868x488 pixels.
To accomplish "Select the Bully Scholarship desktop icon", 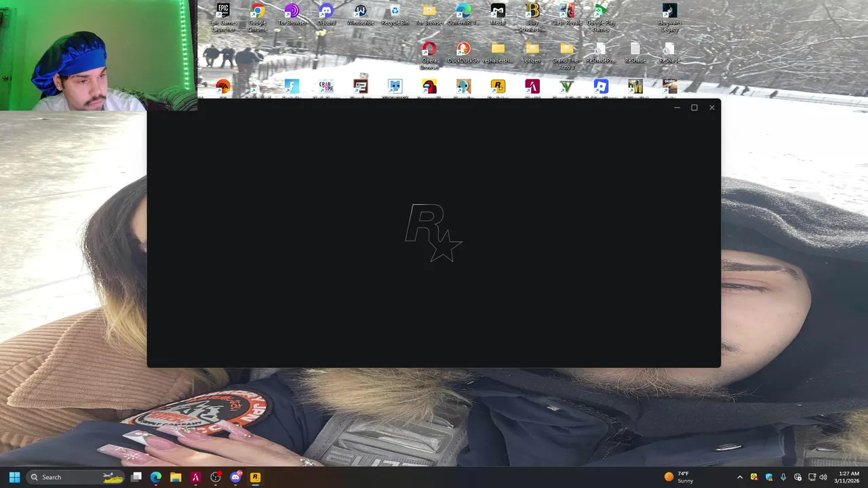I will (x=532, y=18).
